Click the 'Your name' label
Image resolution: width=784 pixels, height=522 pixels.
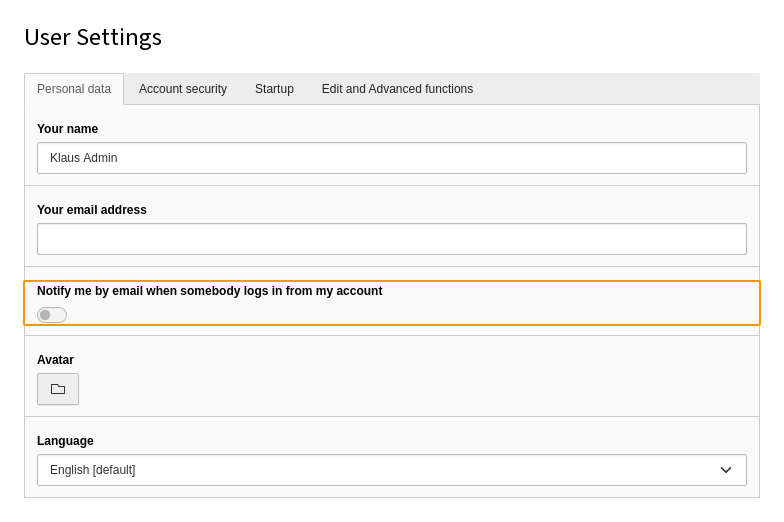click(67, 129)
